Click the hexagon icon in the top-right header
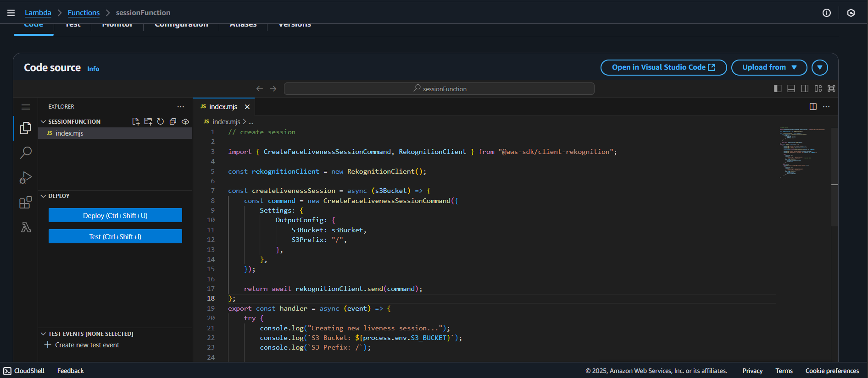Screen dimensions: 868x378 pos(851,13)
